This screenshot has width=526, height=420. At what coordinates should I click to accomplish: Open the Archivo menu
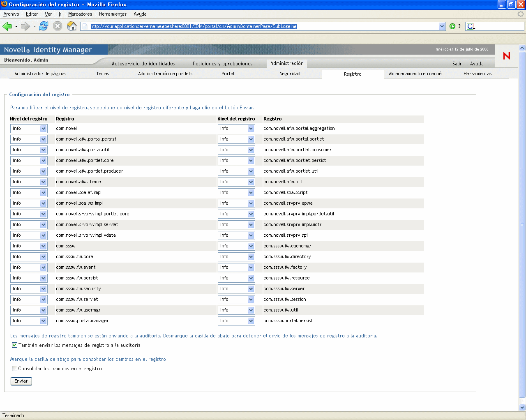[11, 14]
